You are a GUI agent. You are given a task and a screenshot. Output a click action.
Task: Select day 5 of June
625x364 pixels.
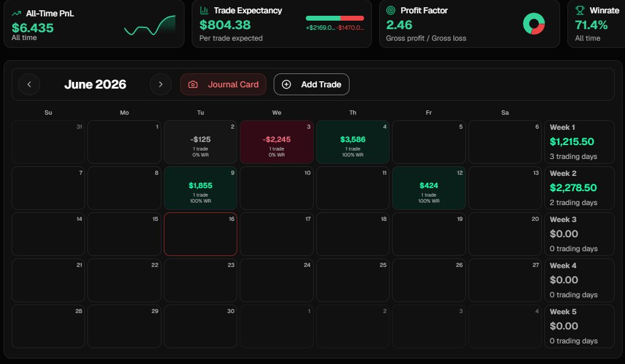(429, 142)
